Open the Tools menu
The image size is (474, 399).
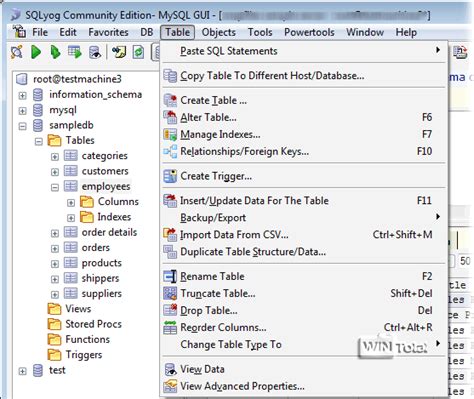point(260,32)
